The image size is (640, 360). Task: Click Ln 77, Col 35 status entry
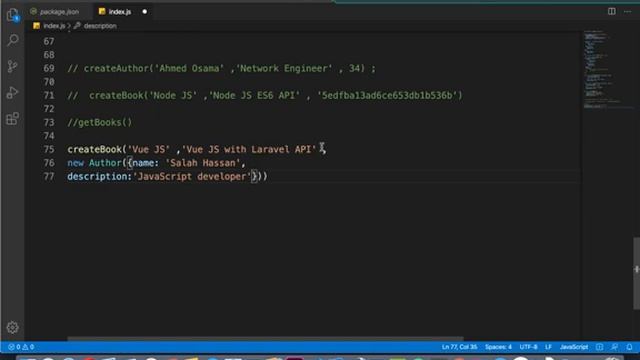click(x=459, y=347)
